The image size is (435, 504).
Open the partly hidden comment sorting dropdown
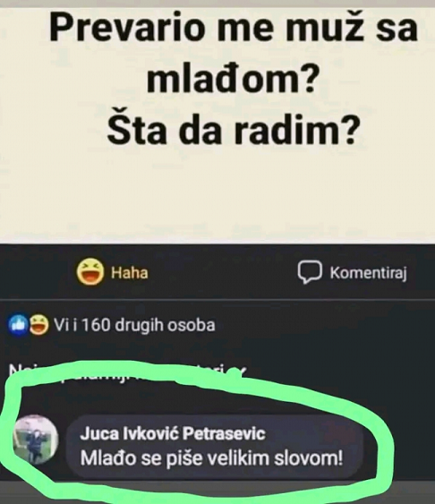coord(127,372)
